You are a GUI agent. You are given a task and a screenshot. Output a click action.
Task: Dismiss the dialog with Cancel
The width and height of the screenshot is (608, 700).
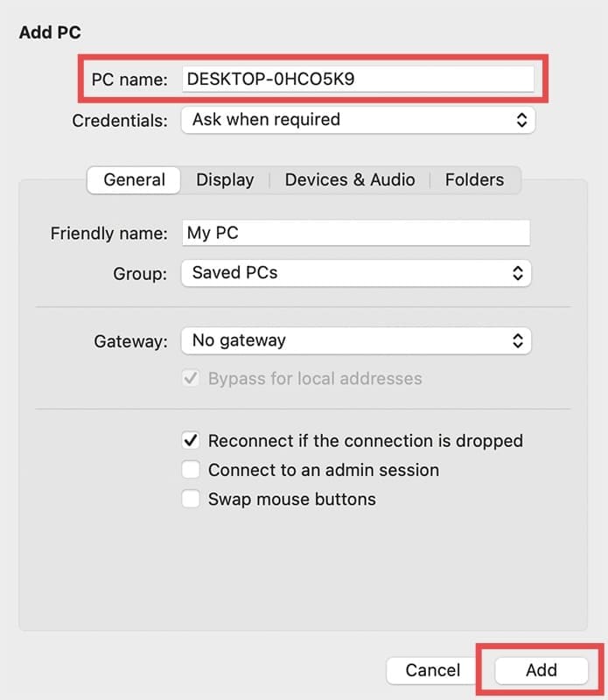[430, 669]
